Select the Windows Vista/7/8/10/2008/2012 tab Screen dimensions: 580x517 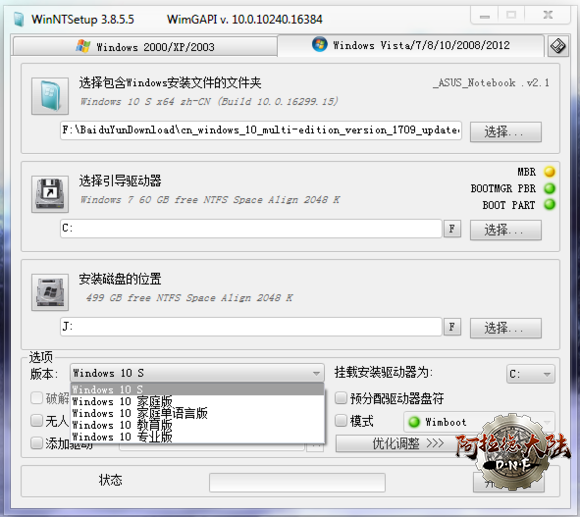411,45
